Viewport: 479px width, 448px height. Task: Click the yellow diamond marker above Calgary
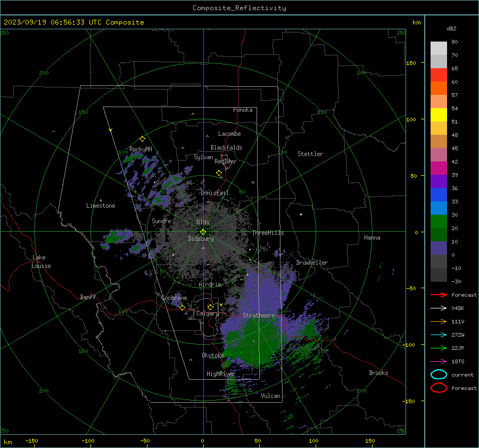point(210,307)
